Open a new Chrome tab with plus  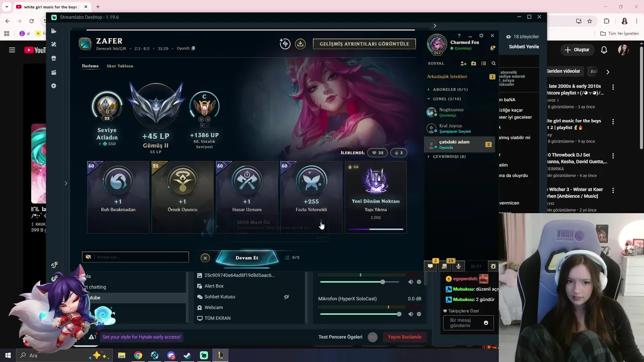point(98,7)
